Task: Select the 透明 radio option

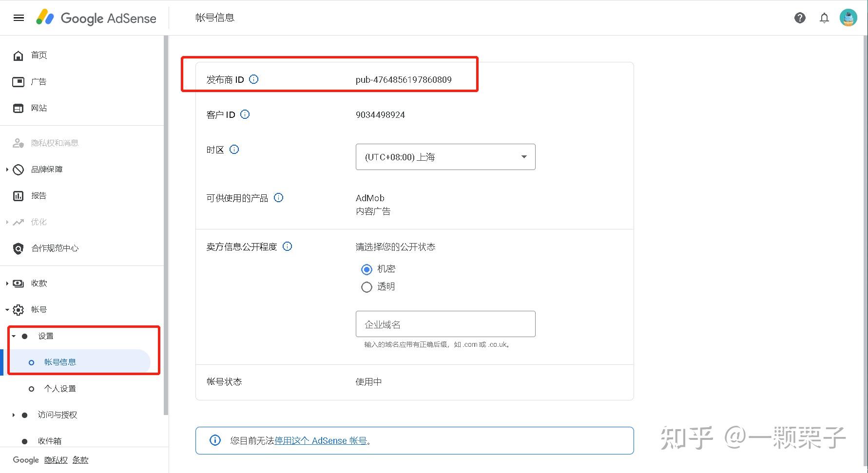Action: click(x=366, y=287)
